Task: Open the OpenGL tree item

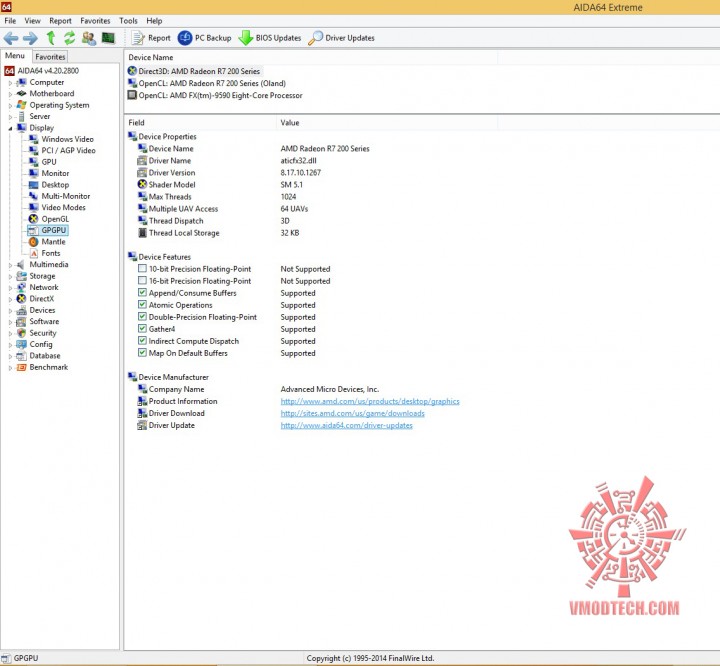Action: tap(55, 219)
